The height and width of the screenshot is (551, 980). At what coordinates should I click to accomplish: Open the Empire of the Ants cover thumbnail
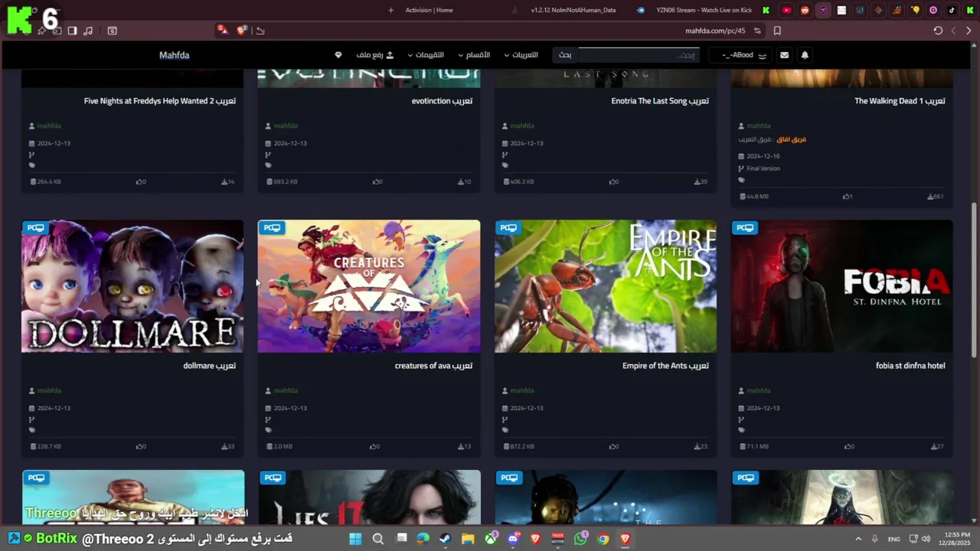[606, 286]
